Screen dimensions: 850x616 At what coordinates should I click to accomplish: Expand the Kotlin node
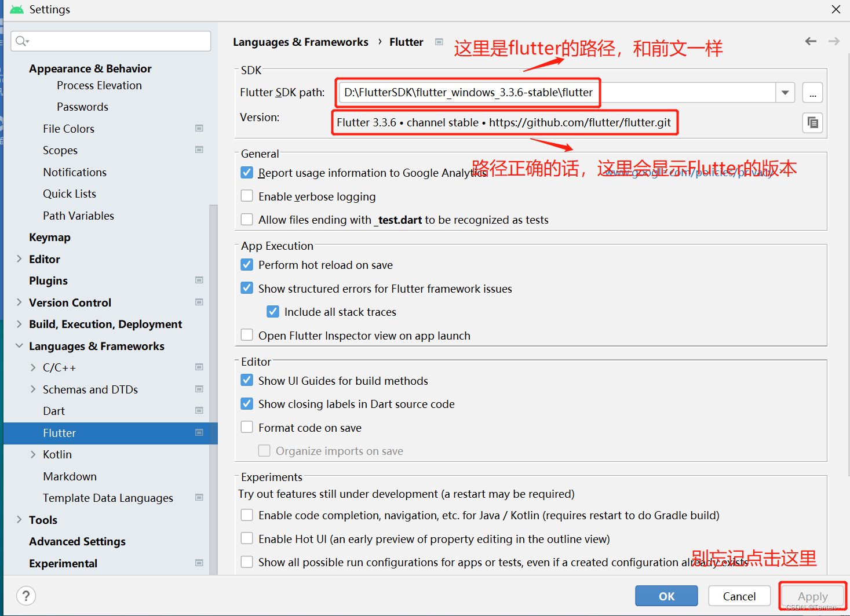[33, 454]
